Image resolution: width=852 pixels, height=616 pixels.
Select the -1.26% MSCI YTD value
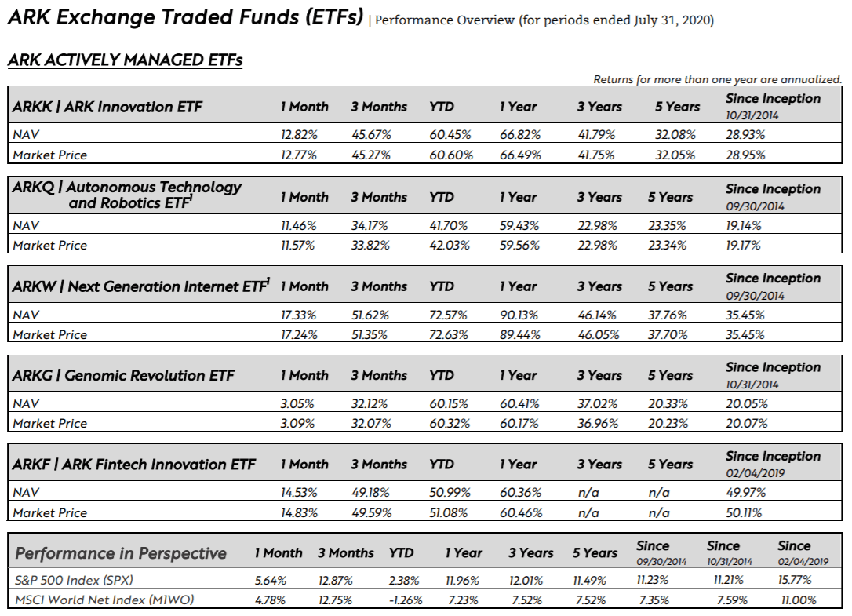(405, 600)
